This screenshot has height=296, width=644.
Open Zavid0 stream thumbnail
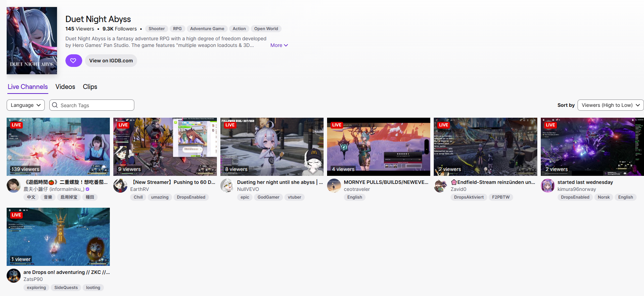point(486,147)
